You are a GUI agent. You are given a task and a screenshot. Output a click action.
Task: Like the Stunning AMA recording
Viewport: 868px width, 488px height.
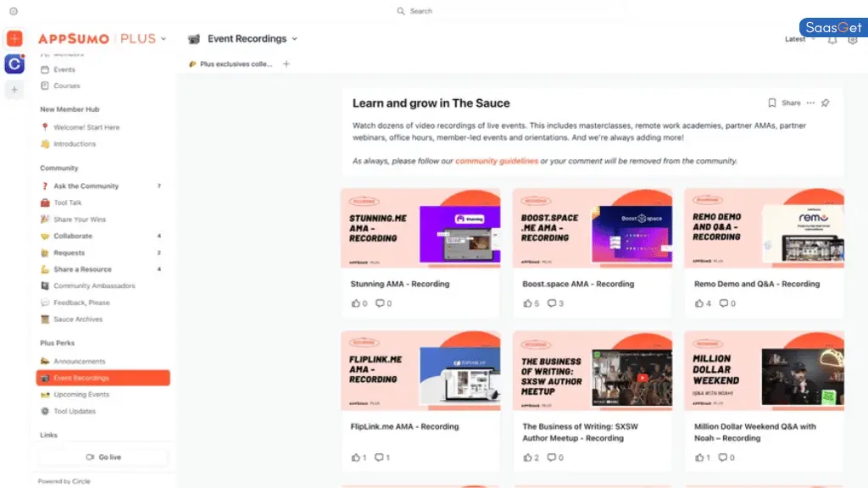[355, 303]
